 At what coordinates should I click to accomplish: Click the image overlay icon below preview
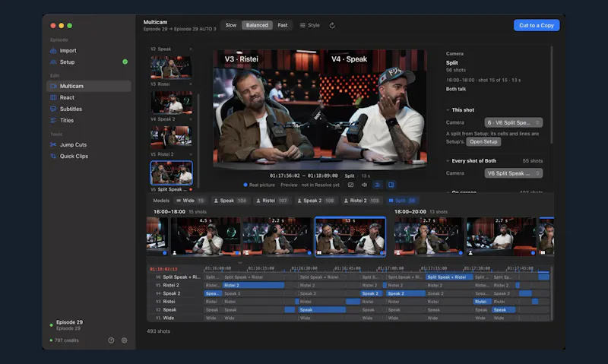tap(350, 185)
